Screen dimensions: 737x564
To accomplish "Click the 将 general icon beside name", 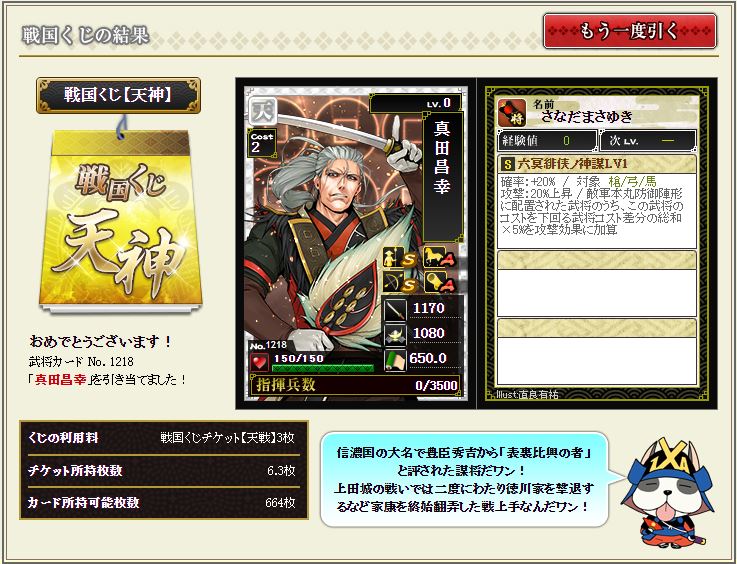I will click(x=511, y=113).
